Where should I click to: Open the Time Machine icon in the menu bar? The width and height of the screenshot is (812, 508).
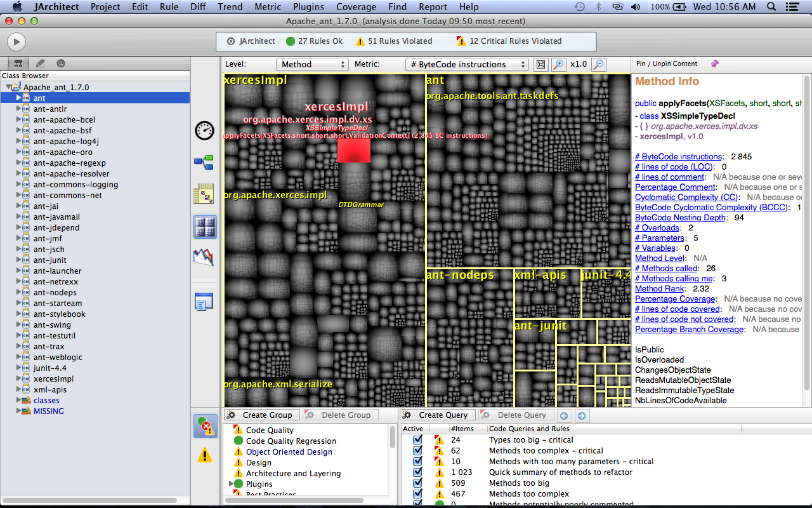tap(580, 7)
